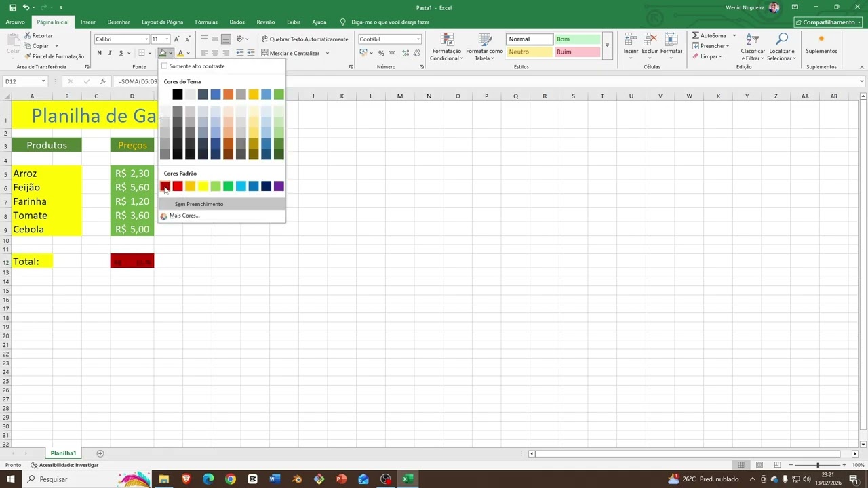868x488 pixels.
Task: Switch to the Inserir ribbon tab
Action: [x=88, y=22]
